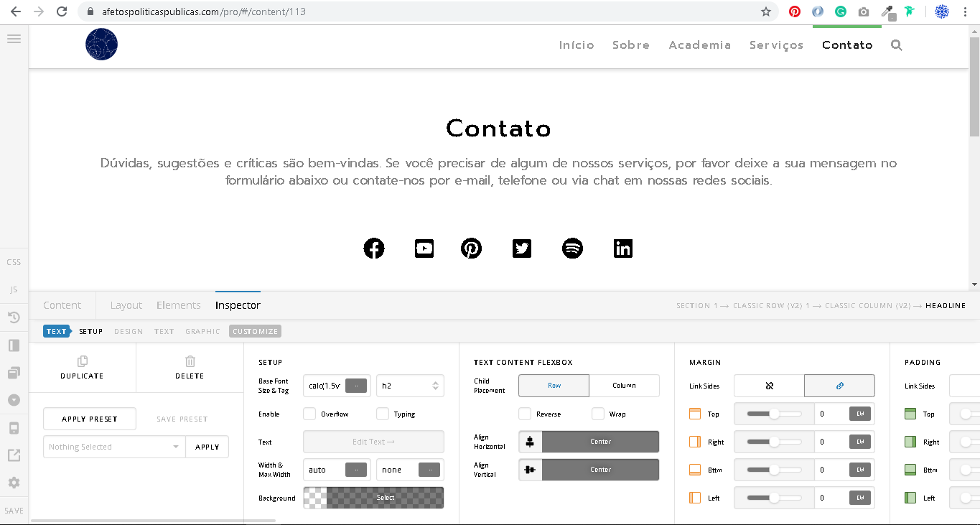Open the eyedropper color picker extension
Viewport: 980px width, 525px height.
point(888,11)
